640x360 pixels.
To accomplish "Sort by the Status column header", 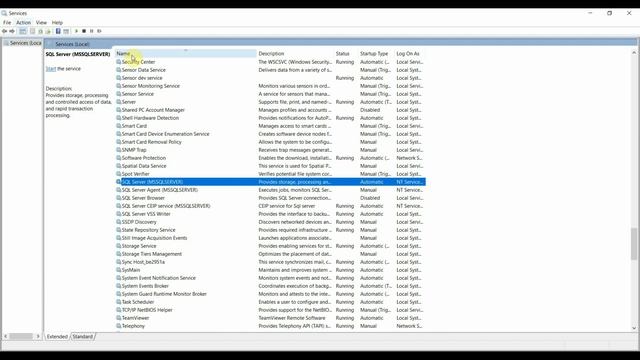I will point(346,53).
